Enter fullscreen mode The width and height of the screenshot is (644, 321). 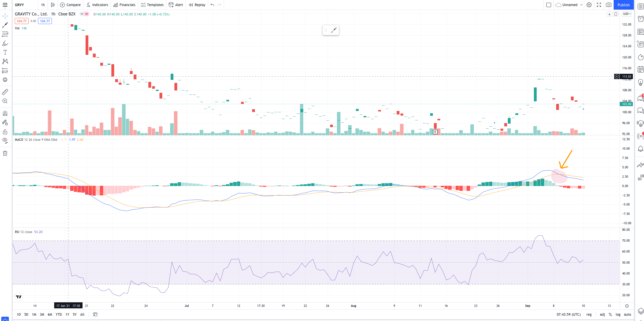click(599, 5)
